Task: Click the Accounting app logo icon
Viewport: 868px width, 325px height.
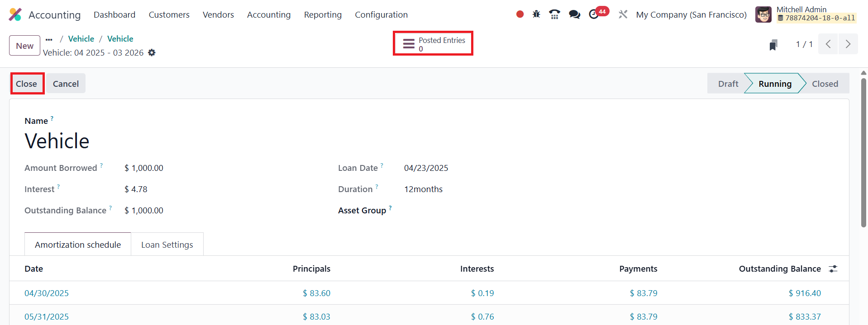Action: pos(15,14)
